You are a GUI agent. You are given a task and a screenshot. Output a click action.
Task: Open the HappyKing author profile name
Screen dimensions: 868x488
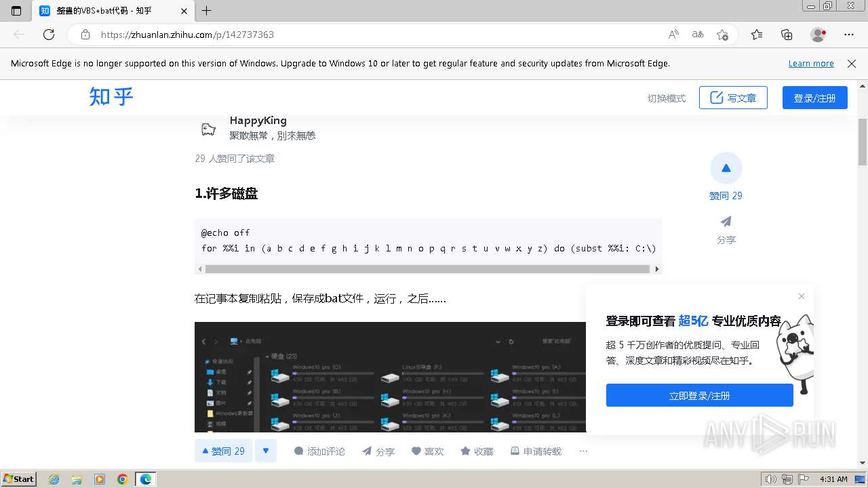point(258,121)
